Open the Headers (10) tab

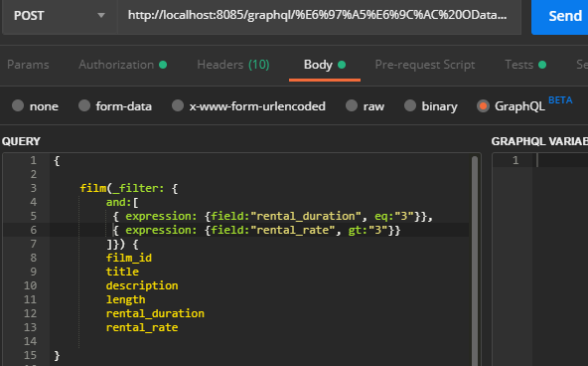tap(232, 65)
